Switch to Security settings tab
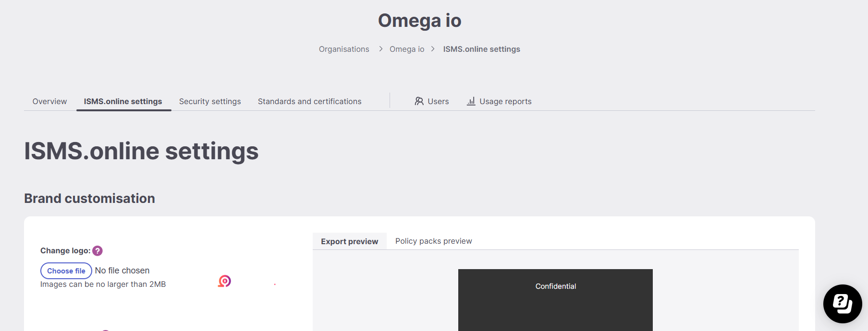The image size is (868, 331). click(x=210, y=101)
